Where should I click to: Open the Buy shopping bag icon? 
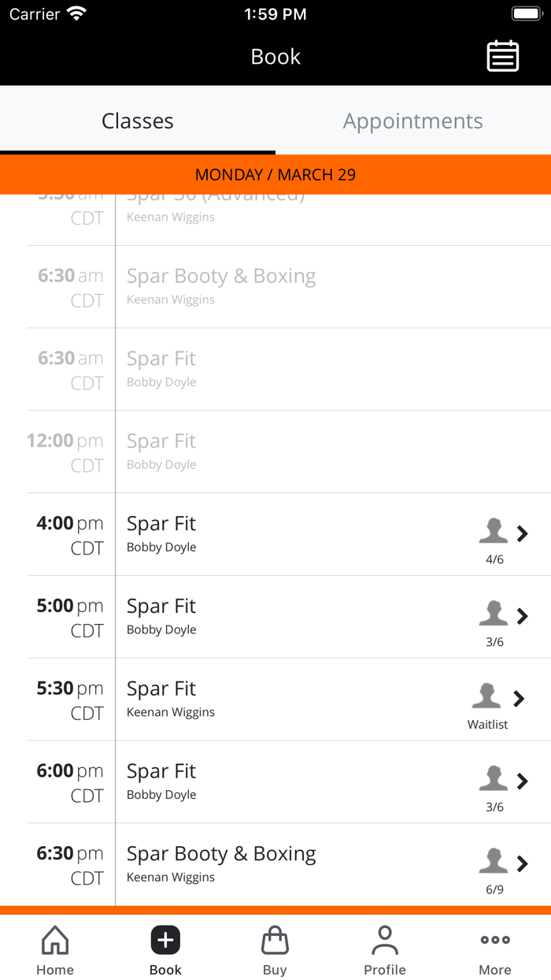[275, 940]
